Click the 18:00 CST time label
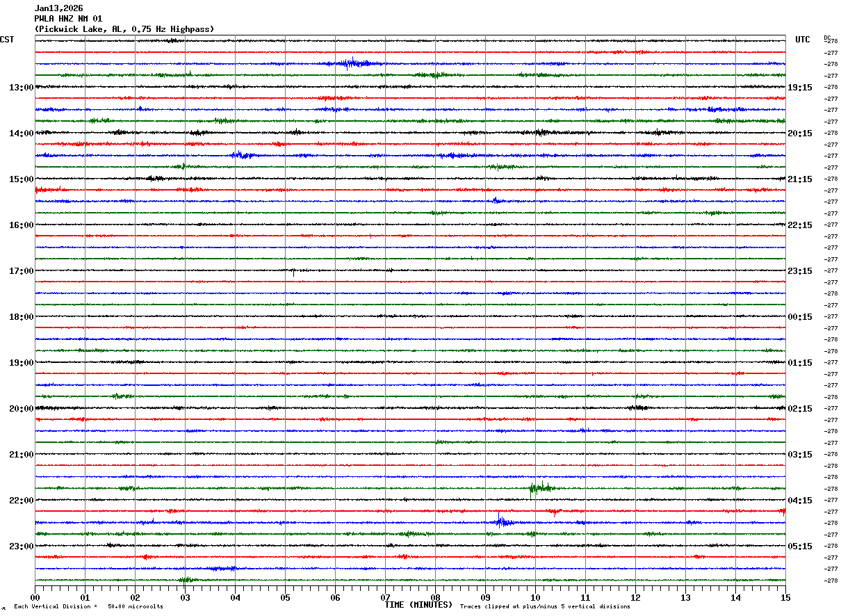 22,317
